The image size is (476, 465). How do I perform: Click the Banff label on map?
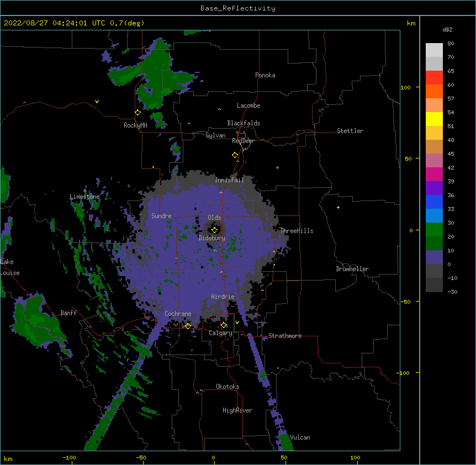(x=68, y=313)
